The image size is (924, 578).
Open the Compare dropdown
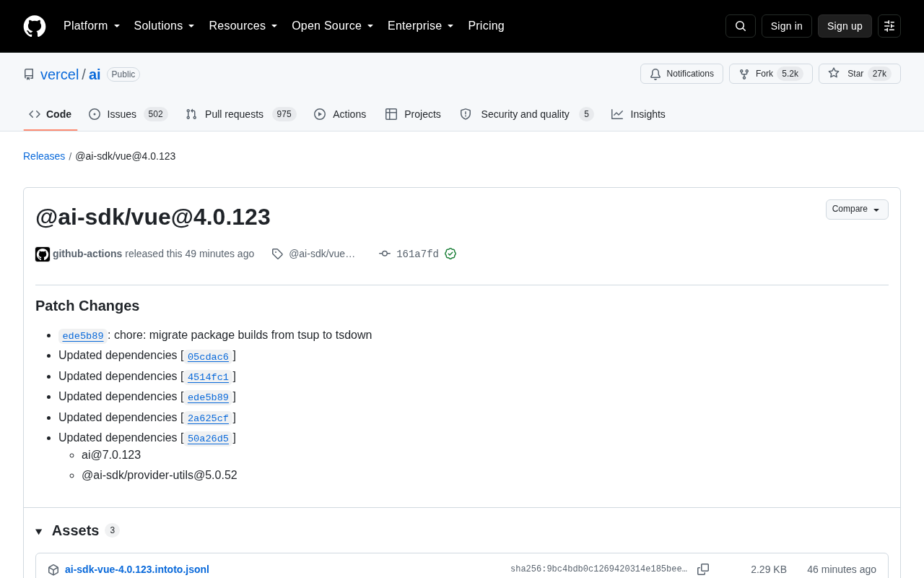pyautogui.click(x=857, y=210)
